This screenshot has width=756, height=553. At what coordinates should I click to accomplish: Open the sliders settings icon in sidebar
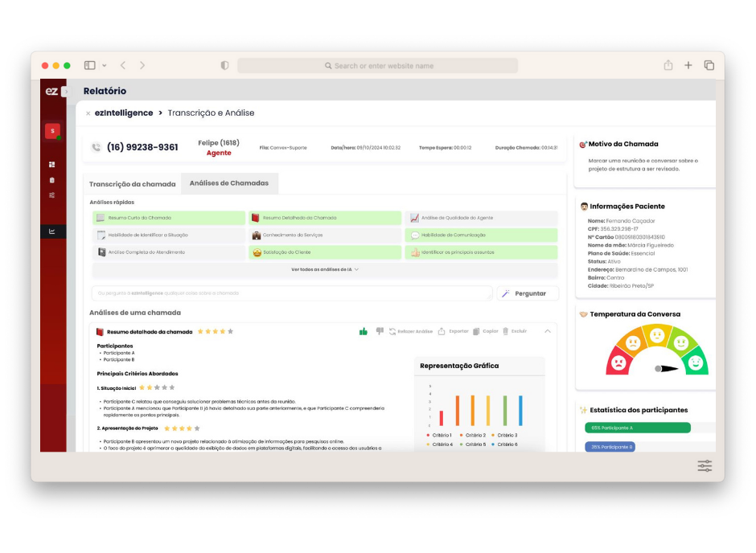pos(52,195)
